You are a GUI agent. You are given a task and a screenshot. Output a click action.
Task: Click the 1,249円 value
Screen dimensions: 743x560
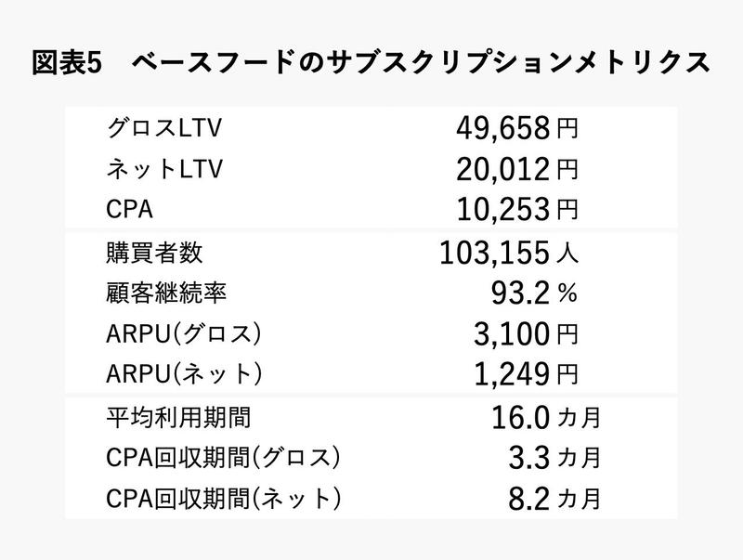pyautogui.click(x=525, y=374)
